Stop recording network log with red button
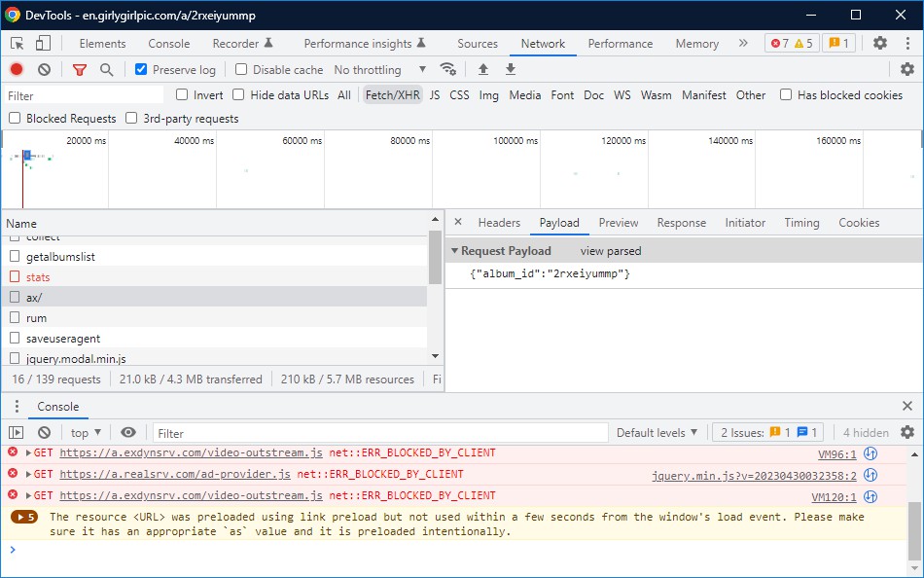 click(17, 70)
